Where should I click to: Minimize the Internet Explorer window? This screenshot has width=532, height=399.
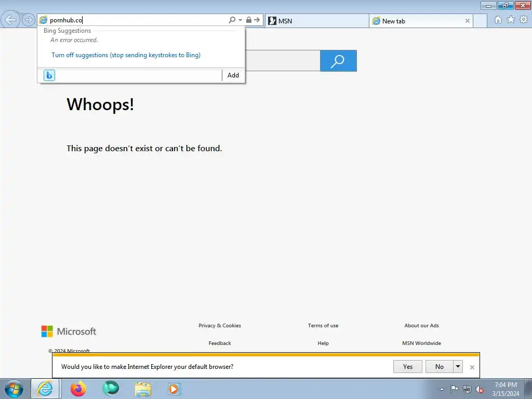coord(488,5)
